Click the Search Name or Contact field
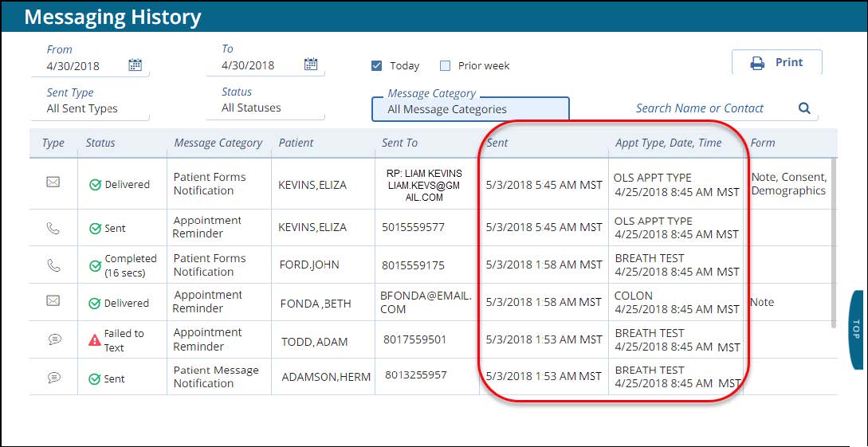 pos(710,108)
